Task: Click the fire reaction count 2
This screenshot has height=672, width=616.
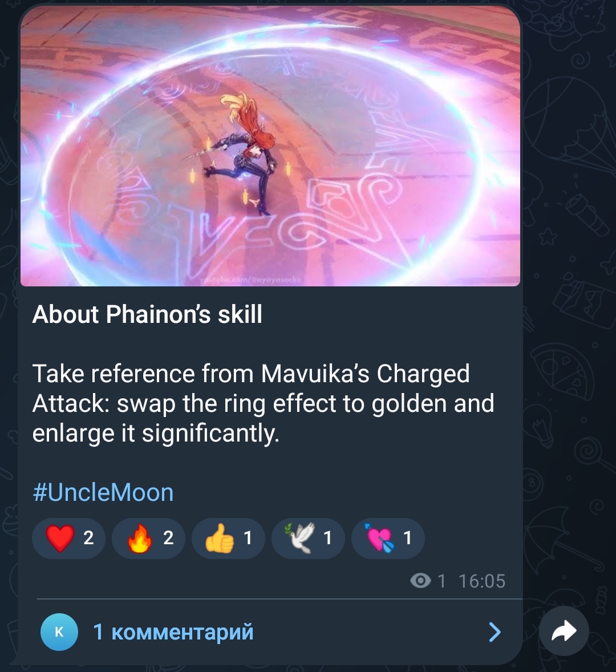Action: (x=168, y=539)
